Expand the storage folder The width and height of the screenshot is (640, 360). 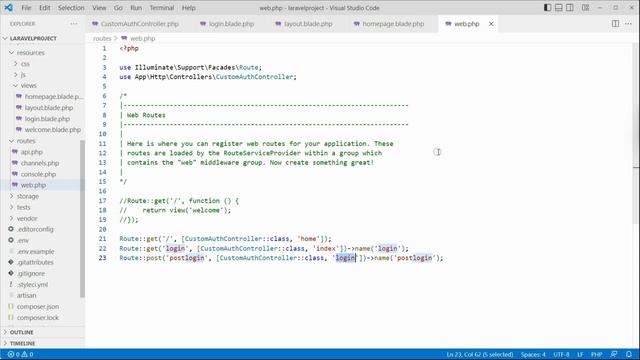27,196
